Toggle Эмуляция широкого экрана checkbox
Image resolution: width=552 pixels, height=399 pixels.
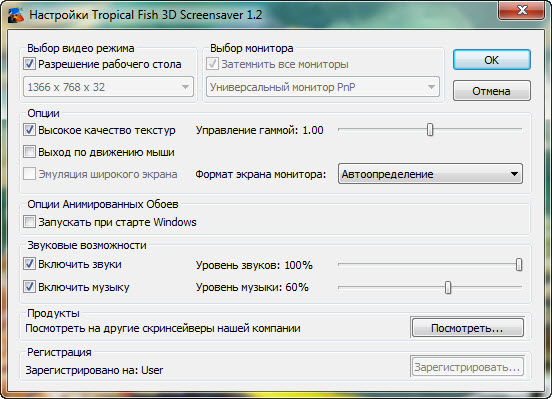pos(29,174)
